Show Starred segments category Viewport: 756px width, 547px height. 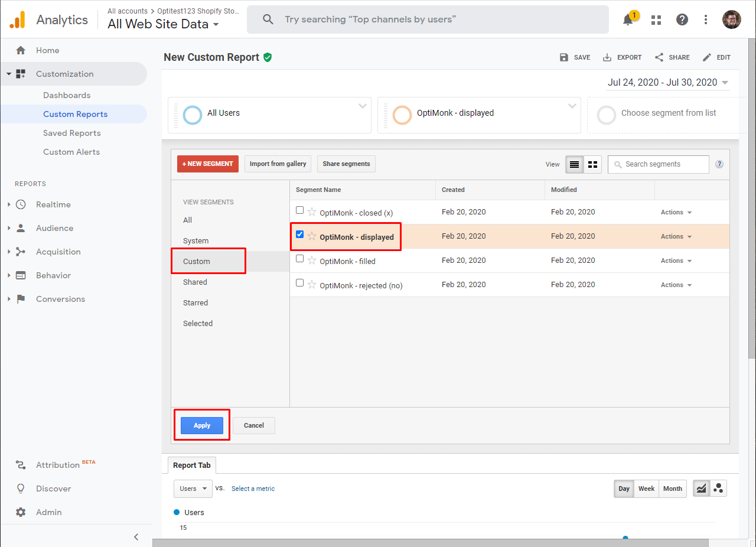(195, 302)
